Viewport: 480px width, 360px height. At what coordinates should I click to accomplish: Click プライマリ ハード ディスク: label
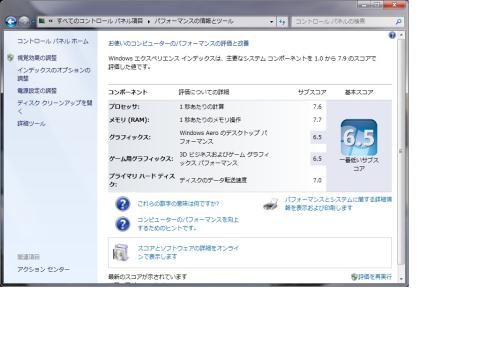click(x=142, y=180)
